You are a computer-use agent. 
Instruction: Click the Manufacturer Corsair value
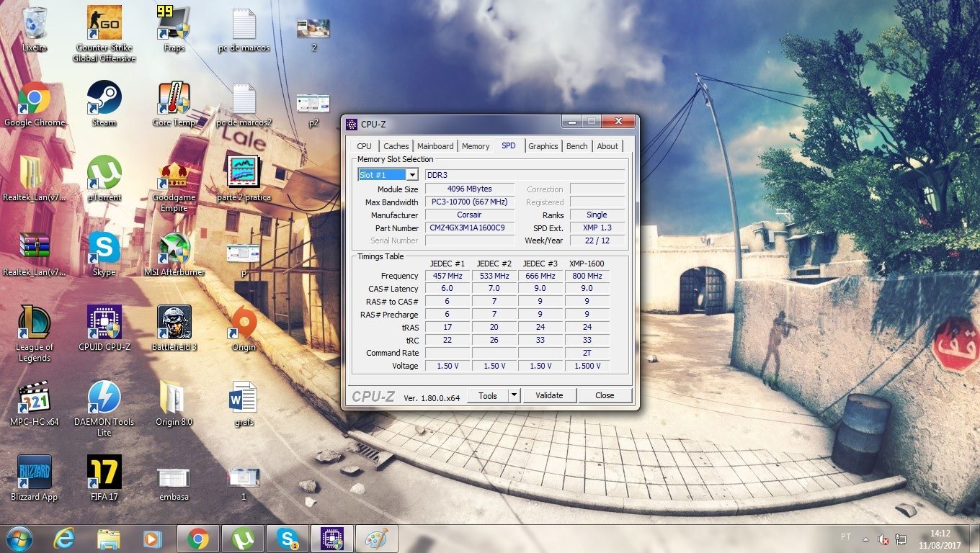470,215
